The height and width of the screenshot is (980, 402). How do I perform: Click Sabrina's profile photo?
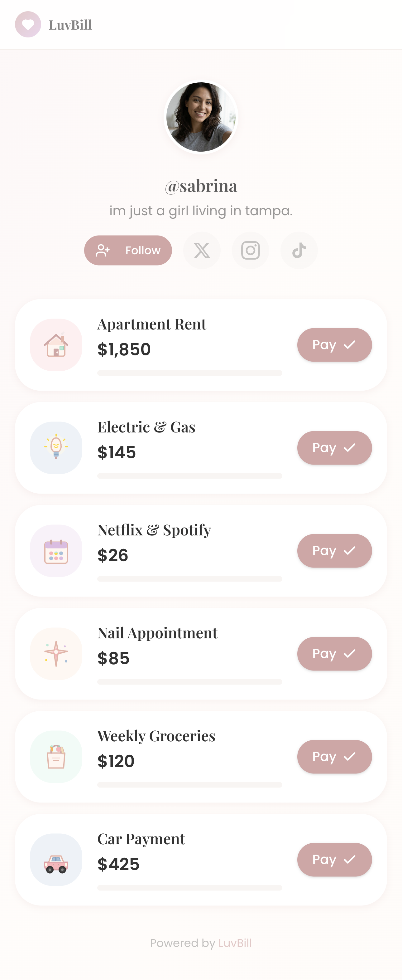[x=201, y=117]
